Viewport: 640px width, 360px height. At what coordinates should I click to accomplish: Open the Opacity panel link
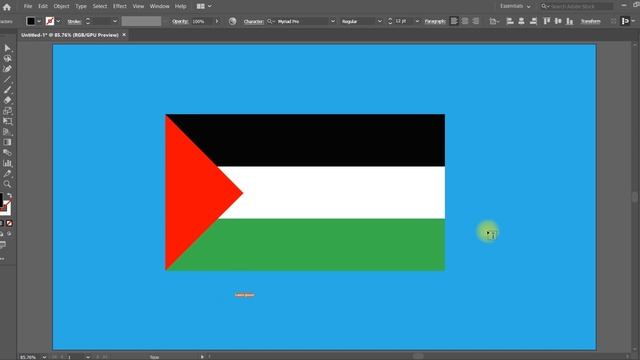[180, 21]
